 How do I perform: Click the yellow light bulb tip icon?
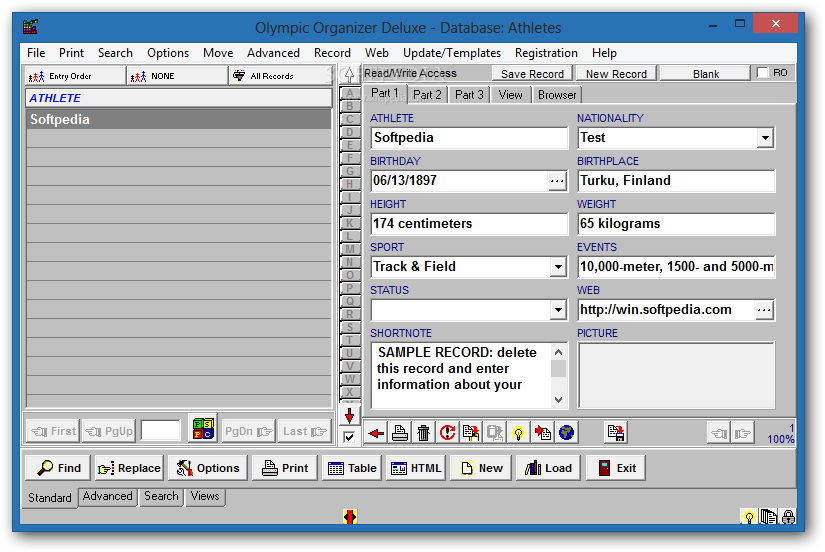(x=518, y=433)
